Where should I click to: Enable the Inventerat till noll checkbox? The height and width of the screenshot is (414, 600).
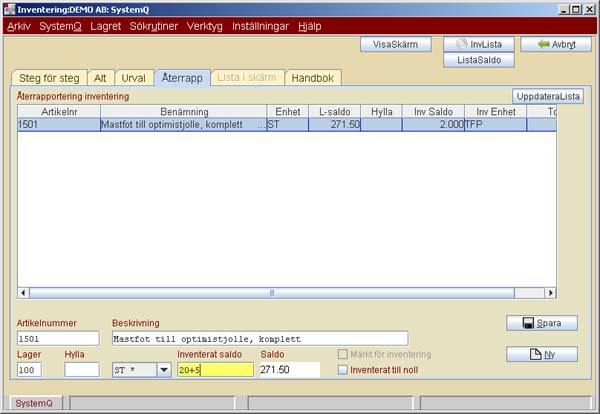(344, 370)
